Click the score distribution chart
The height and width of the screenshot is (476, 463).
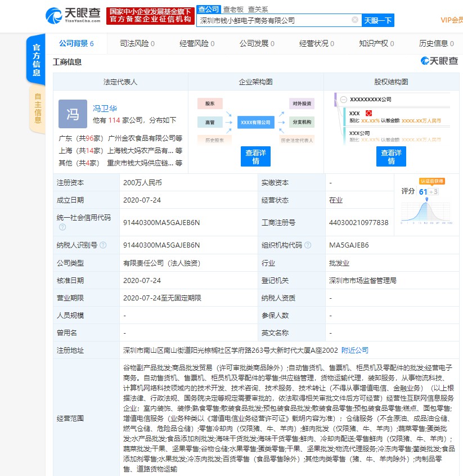[x=427, y=209]
